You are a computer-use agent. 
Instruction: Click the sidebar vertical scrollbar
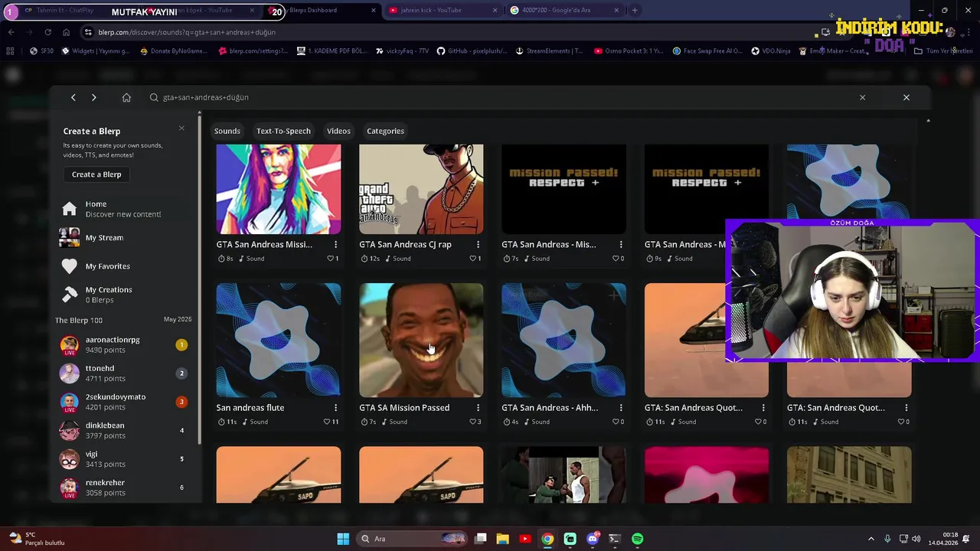click(x=199, y=279)
